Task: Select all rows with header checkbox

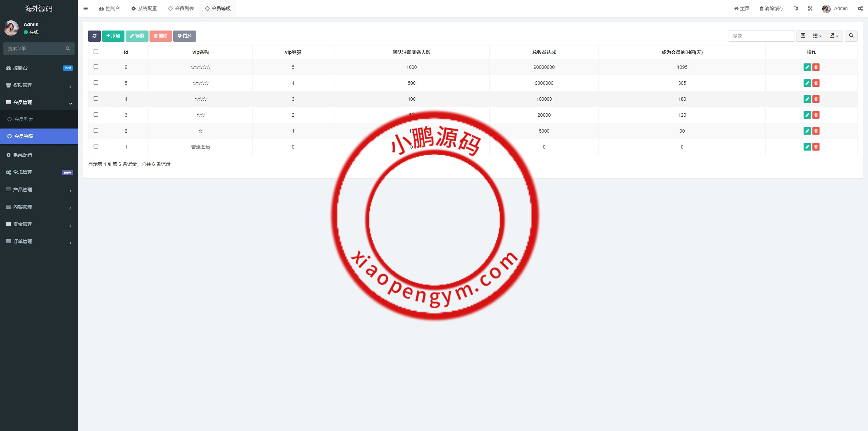Action: click(96, 52)
